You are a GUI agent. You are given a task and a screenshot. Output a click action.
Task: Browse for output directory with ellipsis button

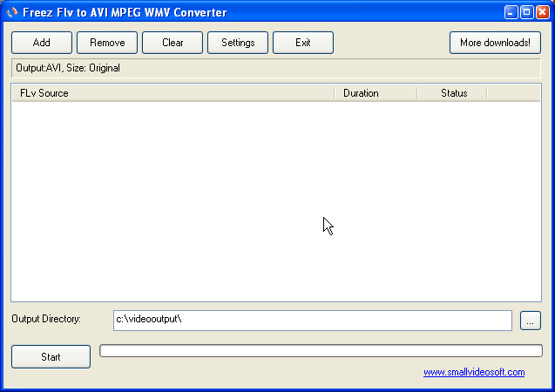click(531, 321)
